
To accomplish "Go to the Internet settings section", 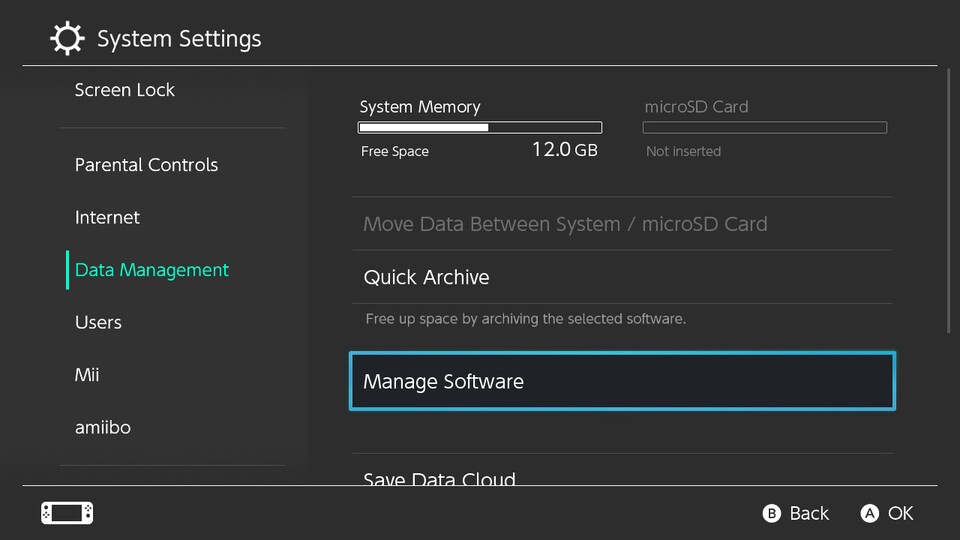I will [x=107, y=217].
